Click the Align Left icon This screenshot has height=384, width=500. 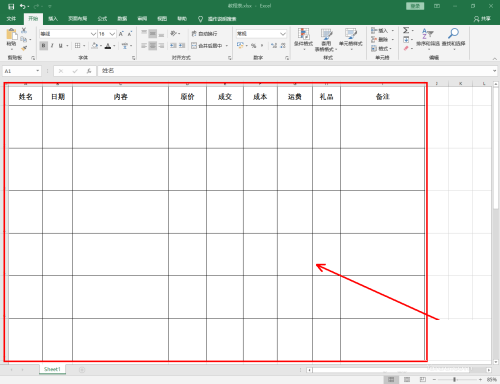point(144,46)
